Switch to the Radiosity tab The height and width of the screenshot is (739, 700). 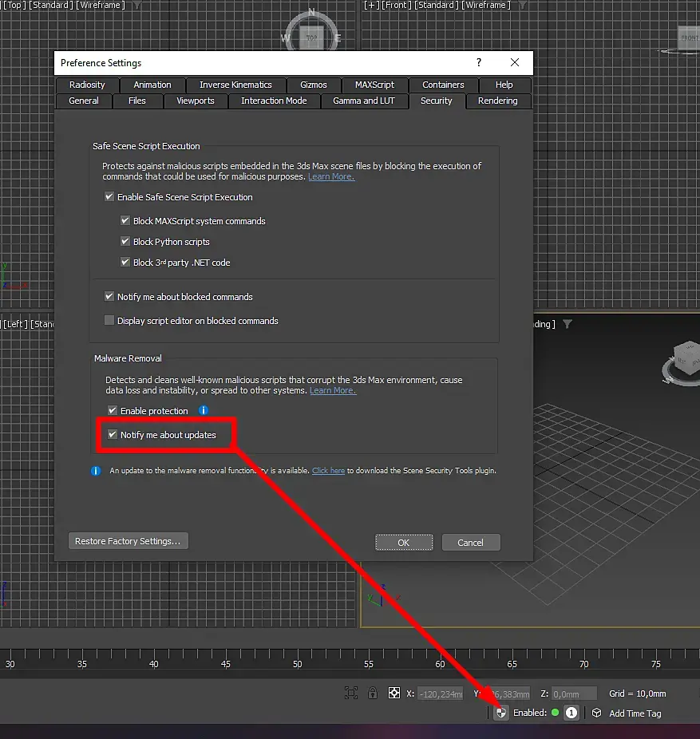tap(87, 85)
